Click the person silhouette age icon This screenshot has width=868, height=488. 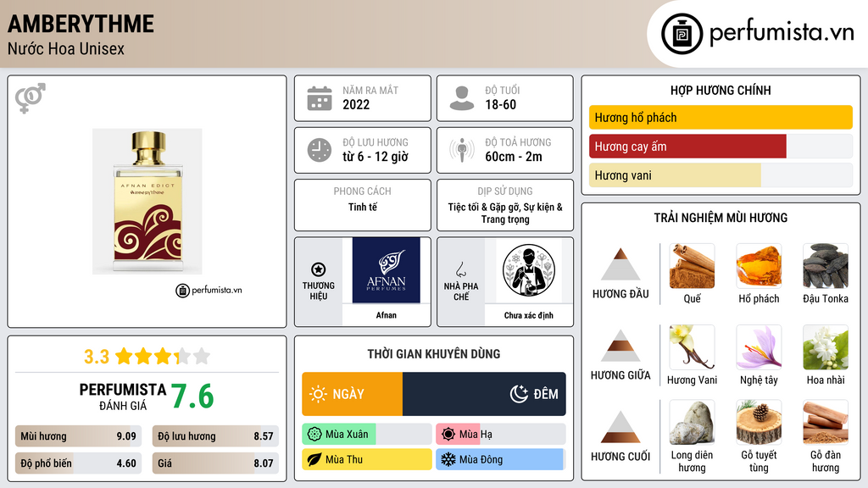point(462,98)
